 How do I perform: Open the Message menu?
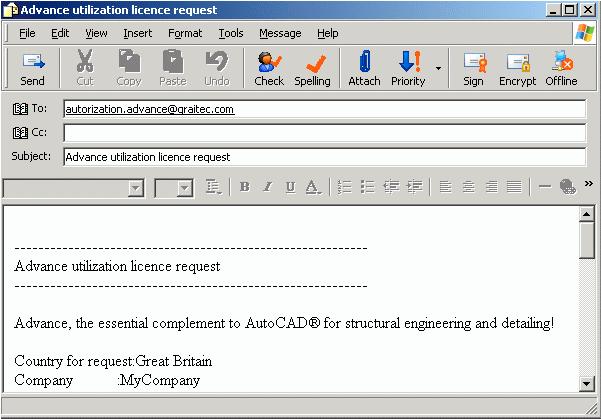coord(280,33)
